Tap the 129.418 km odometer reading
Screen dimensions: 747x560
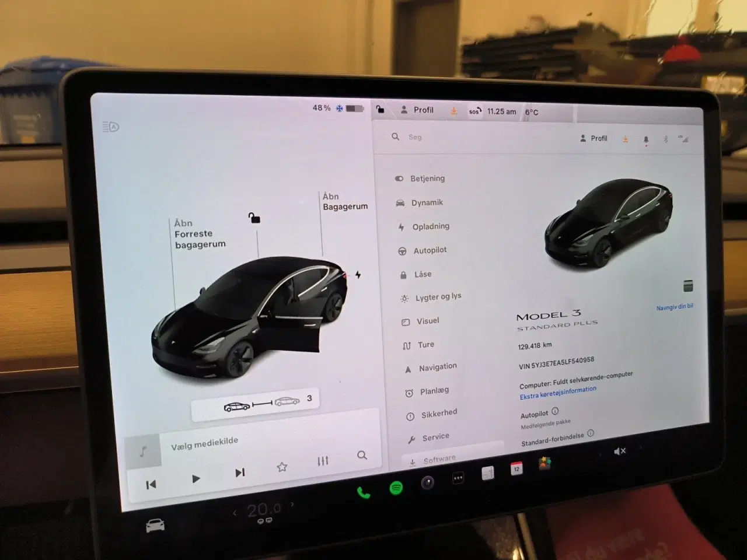[x=535, y=346]
